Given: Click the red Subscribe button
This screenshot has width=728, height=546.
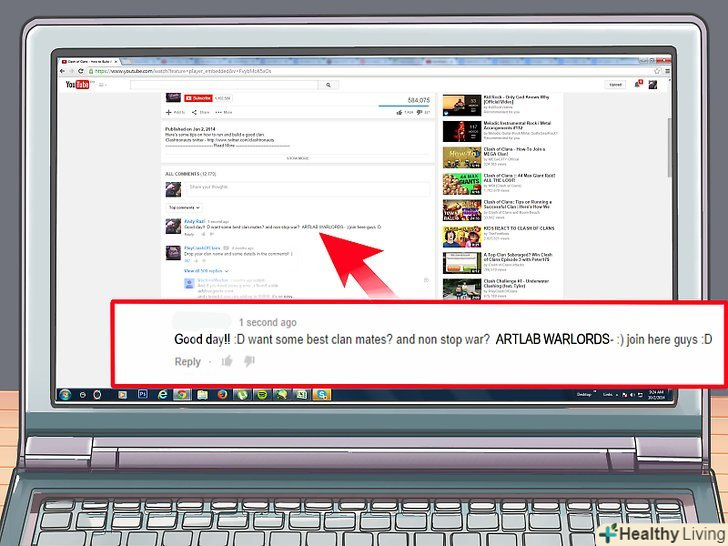Looking at the screenshot, I should 198,98.
